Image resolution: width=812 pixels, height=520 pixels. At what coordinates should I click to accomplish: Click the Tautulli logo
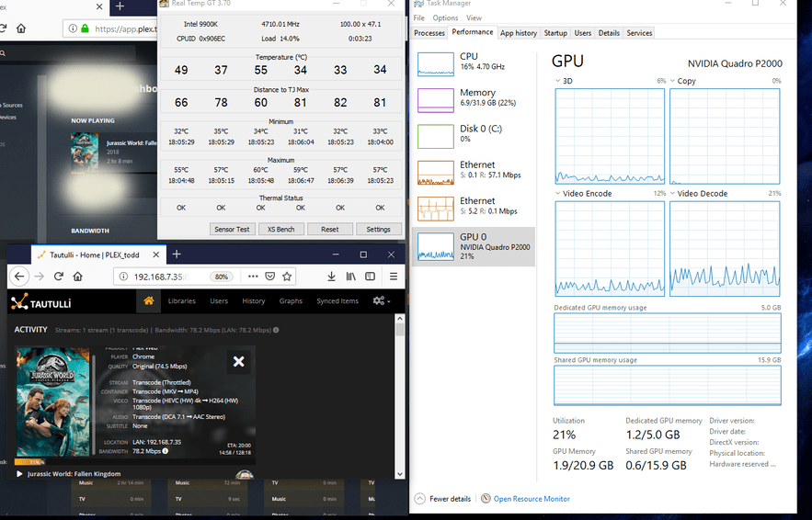[41, 301]
